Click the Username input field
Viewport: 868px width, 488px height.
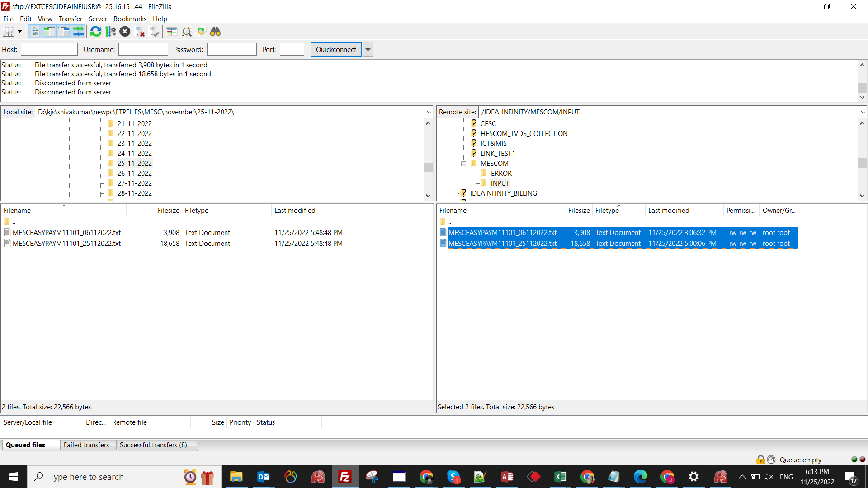pos(143,50)
